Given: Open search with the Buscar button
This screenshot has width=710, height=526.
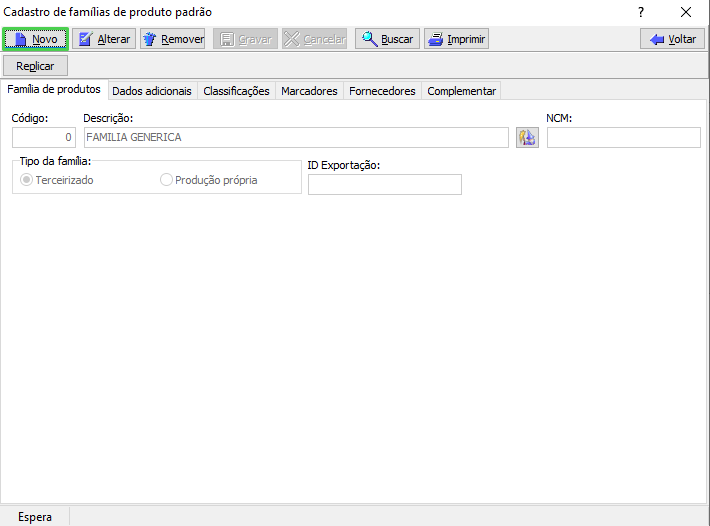Looking at the screenshot, I should tap(388, 39).
